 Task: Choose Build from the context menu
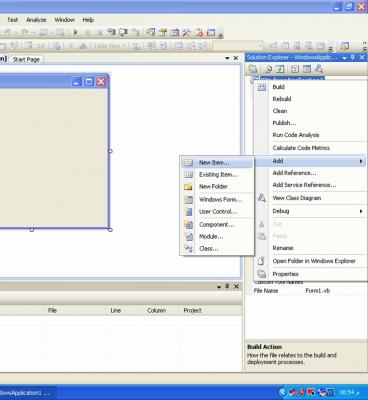(278, 87)
